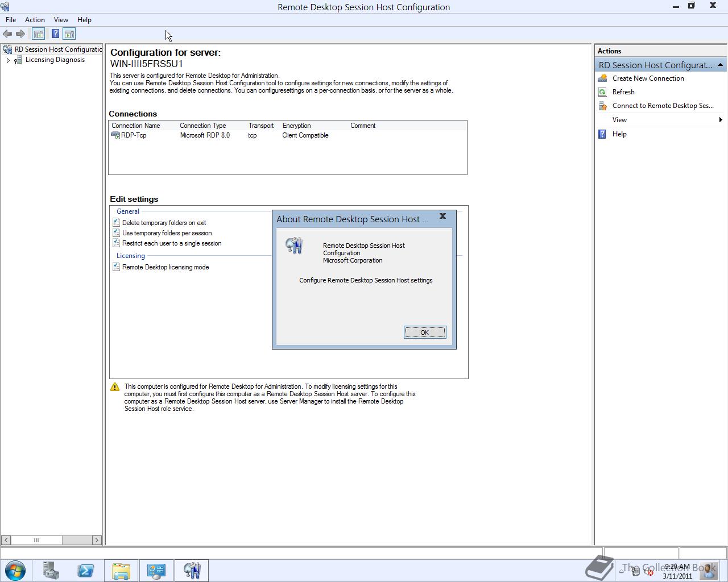Image resolution: width=728 pixels, height=582 pixels.
Task: Click the blue Help icon in Actions
Action: point(602,134)
